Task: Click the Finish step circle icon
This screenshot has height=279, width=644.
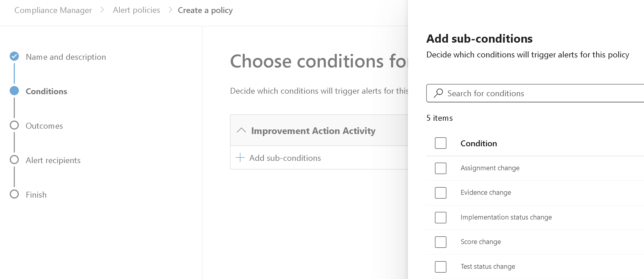Action: 14,194
